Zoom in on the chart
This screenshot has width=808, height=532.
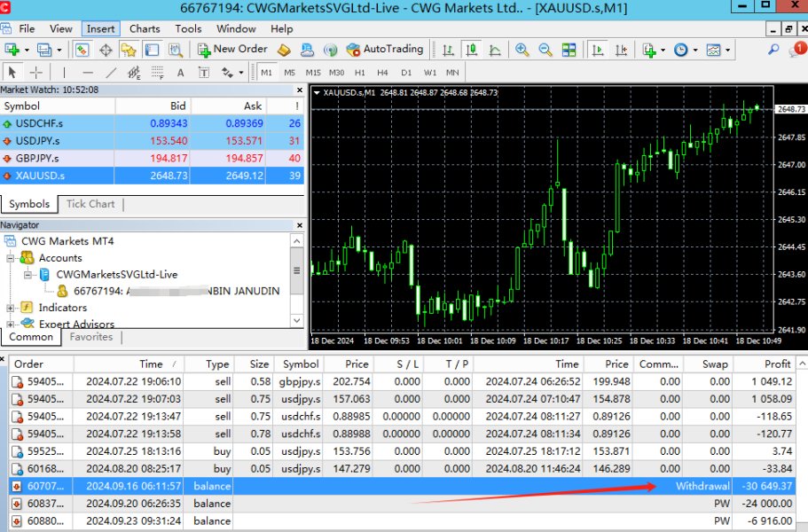[x=522, y=50]
